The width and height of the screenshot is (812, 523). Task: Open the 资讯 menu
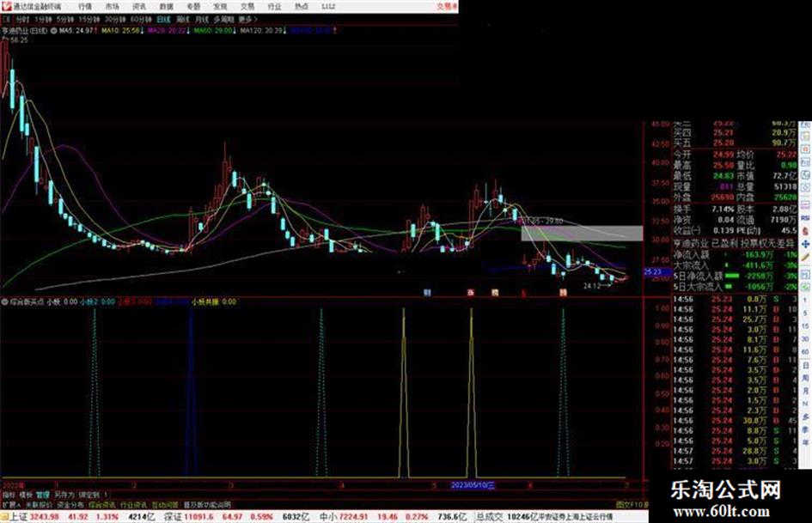pos(139,7)
